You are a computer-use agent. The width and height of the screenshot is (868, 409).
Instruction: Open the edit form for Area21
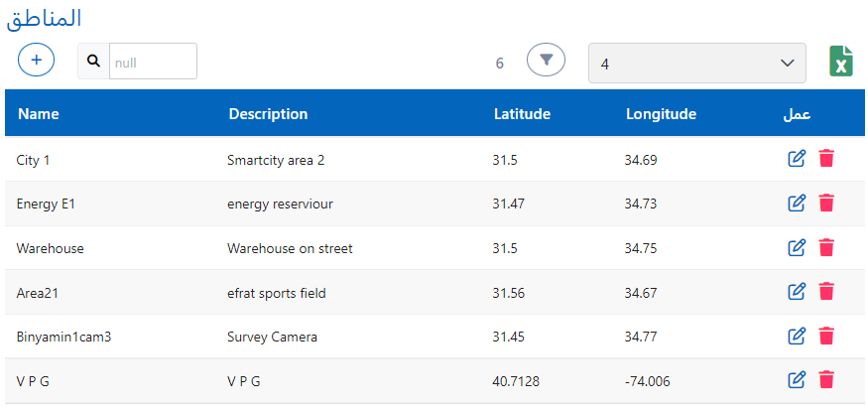pyautogui.click(x=796, y=292)
